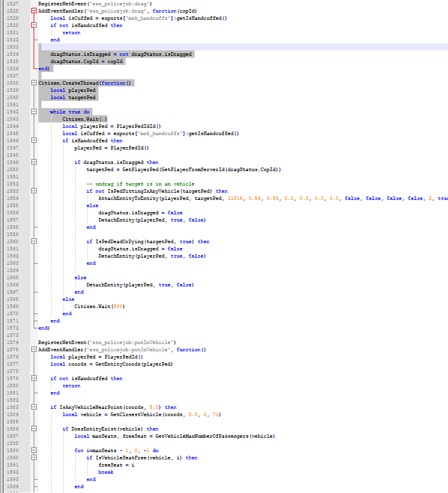Collapse the fold marker on line 1530
Screen dimensions: 448x493
point(34,26)
